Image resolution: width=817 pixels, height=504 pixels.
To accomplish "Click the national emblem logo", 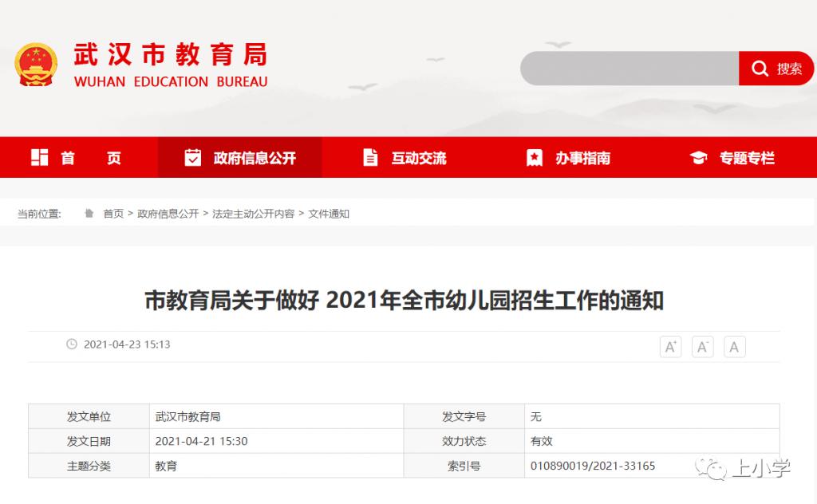I will pyautogui.click(x=36, y=65).
